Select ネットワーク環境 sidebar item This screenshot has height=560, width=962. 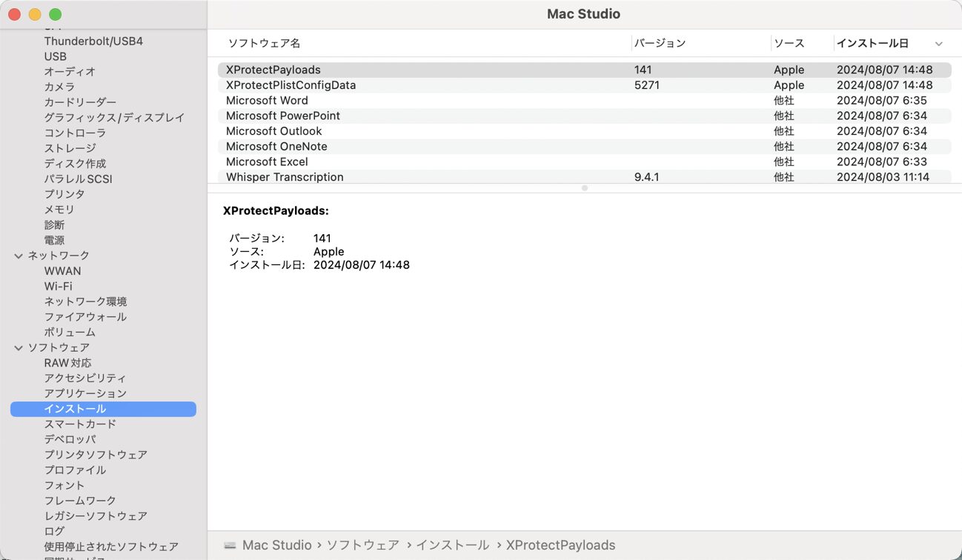[x=85, y=301]
